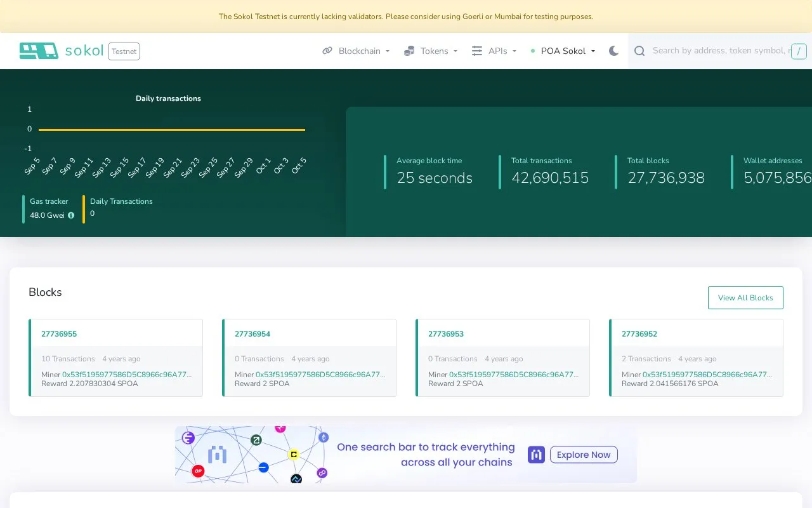Open miner address of block 27736953
Viewport: 812px width, 508px height.
pos(514,375)
